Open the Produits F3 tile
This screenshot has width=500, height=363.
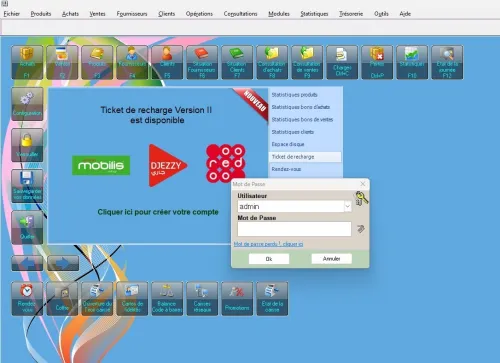(97, 62)
